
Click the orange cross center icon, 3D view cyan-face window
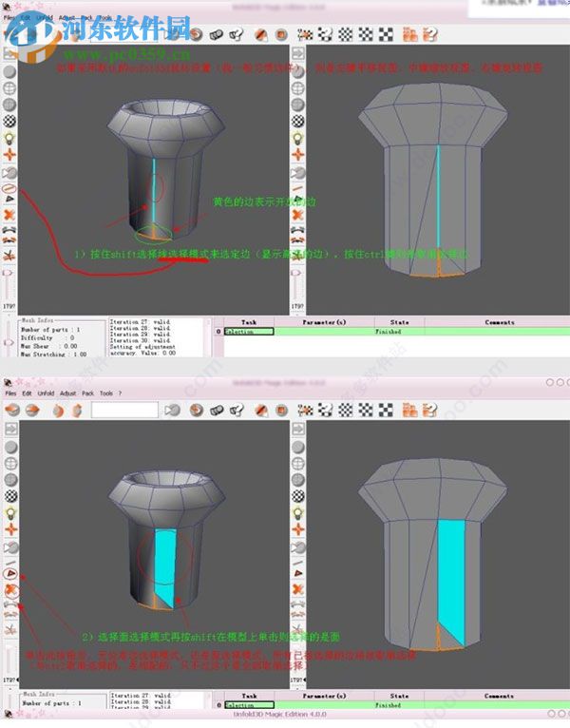(10, 529)
